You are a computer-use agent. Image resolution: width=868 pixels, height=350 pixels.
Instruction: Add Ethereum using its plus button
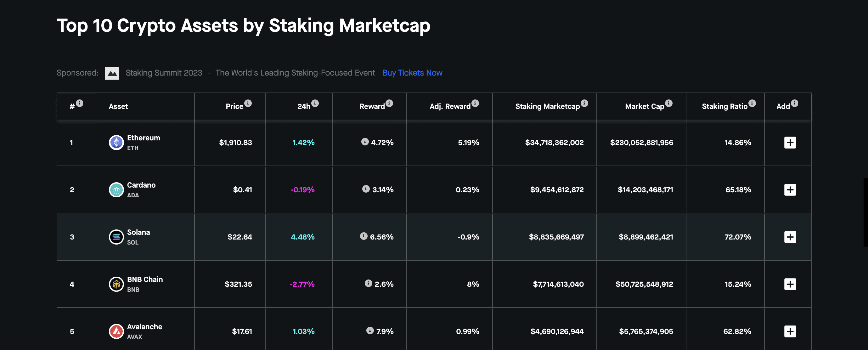coord(790,143)
